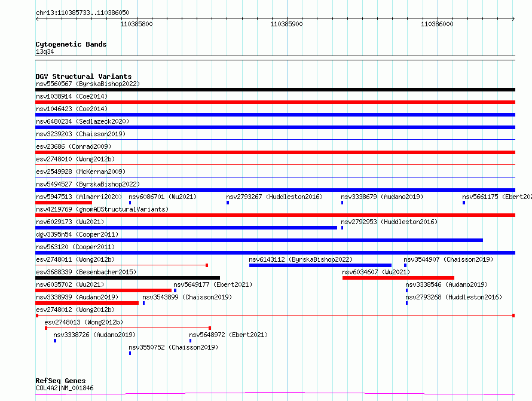Open nsv4219769 (gnomADStructuralVariants) label
This screenshot has width=532, height=401.
click(102, 209)
